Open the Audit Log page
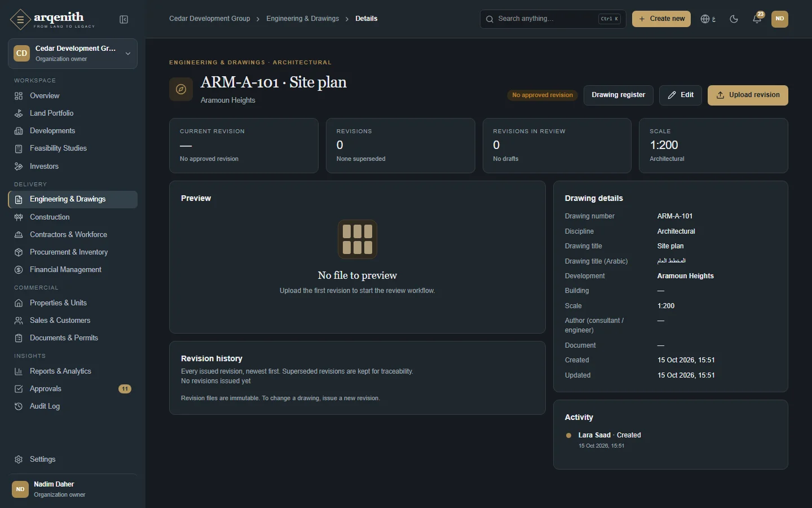The height and width of the screenshot is (508, 812). coord(73,406)
